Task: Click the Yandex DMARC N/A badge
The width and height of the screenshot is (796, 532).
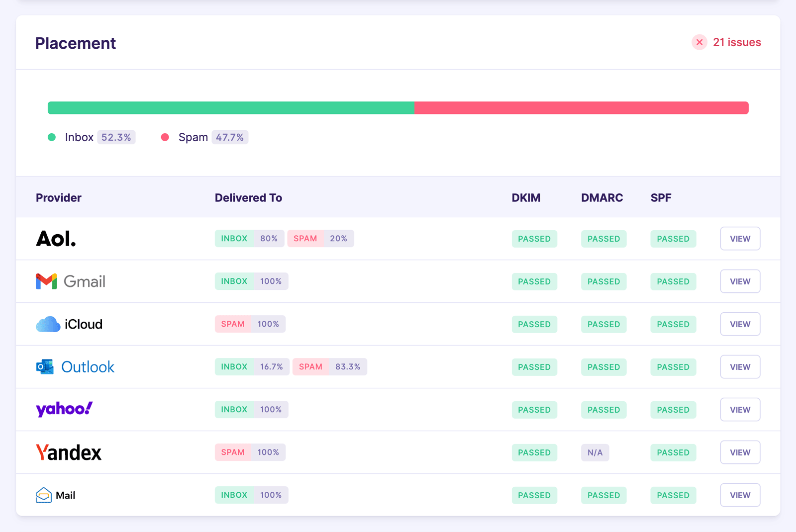Action: point(595,452)
